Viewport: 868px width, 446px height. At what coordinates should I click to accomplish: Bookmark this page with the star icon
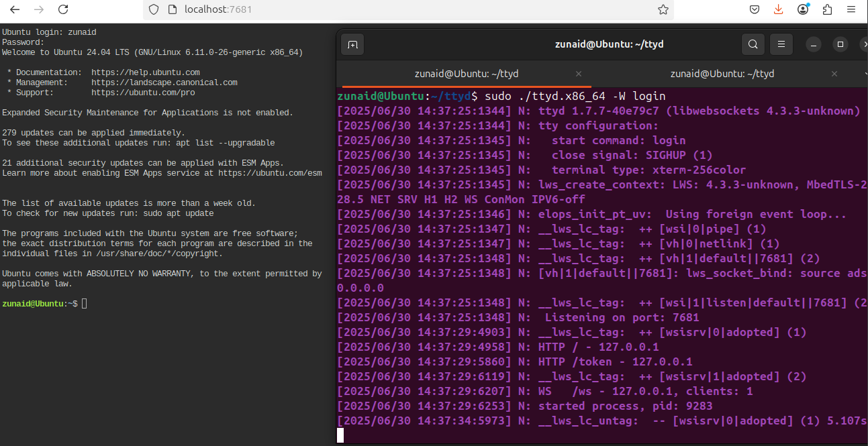pos(663,9)
